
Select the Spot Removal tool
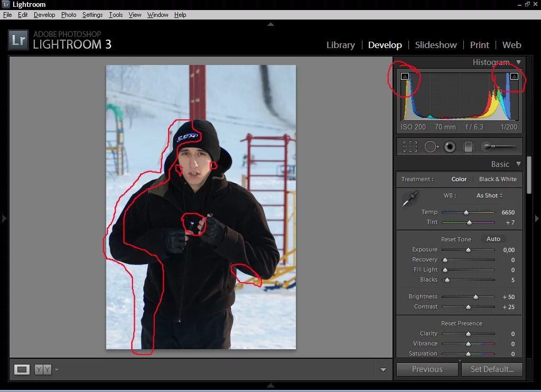point(431,147)
